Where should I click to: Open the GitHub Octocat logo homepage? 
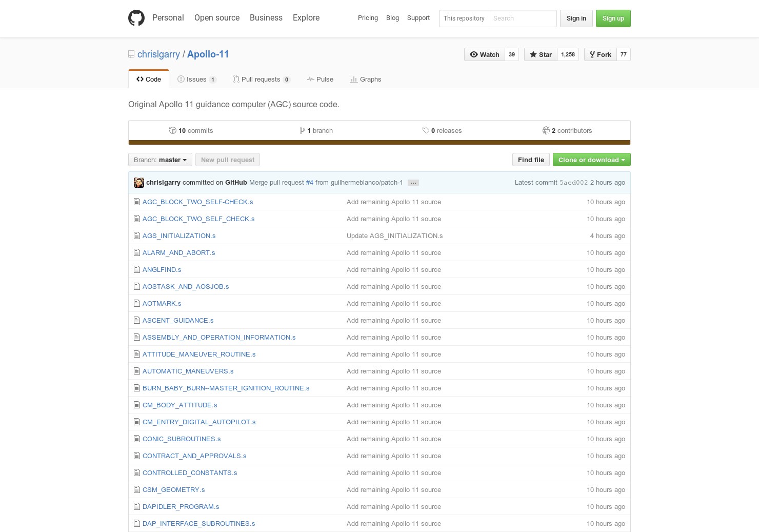[x=136, y=18]
